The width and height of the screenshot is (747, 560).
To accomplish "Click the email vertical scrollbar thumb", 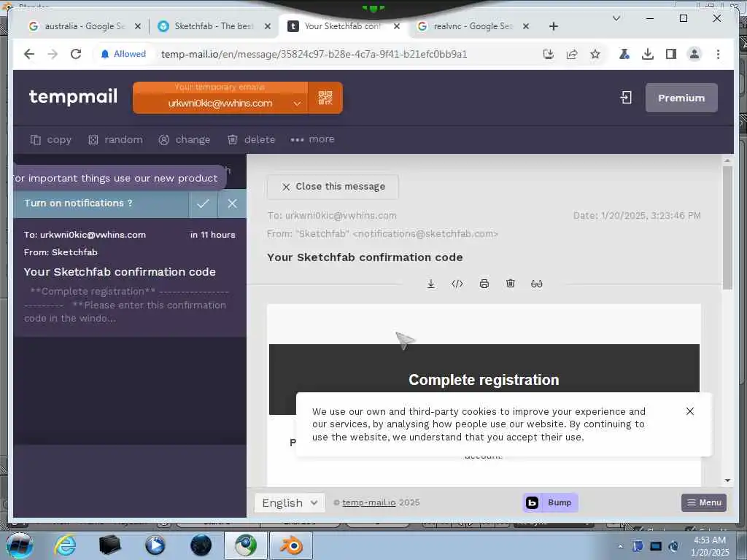I will click(727, 227).
